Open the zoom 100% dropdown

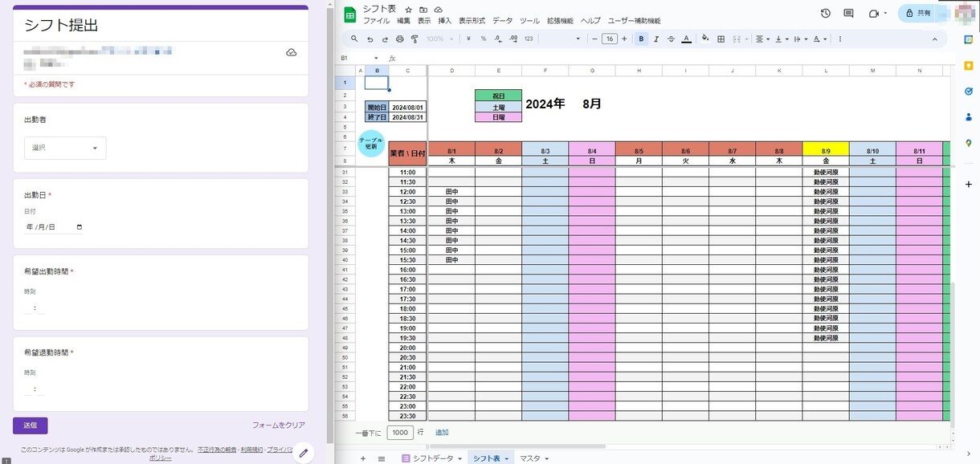(439, 39)
